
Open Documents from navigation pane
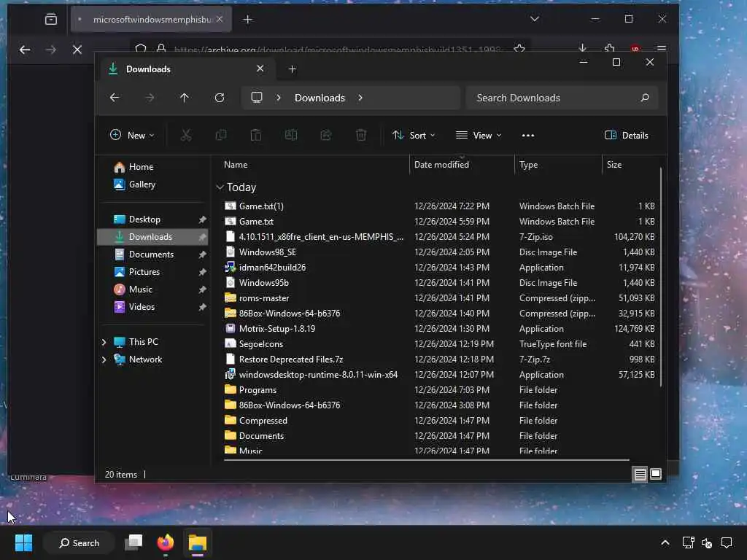click(152, 254)
